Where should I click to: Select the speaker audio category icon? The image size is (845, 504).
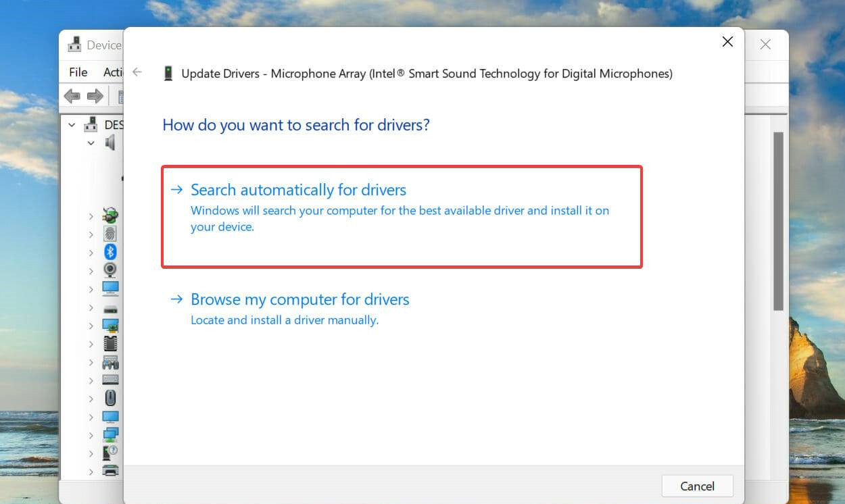(x=110, y=143)
